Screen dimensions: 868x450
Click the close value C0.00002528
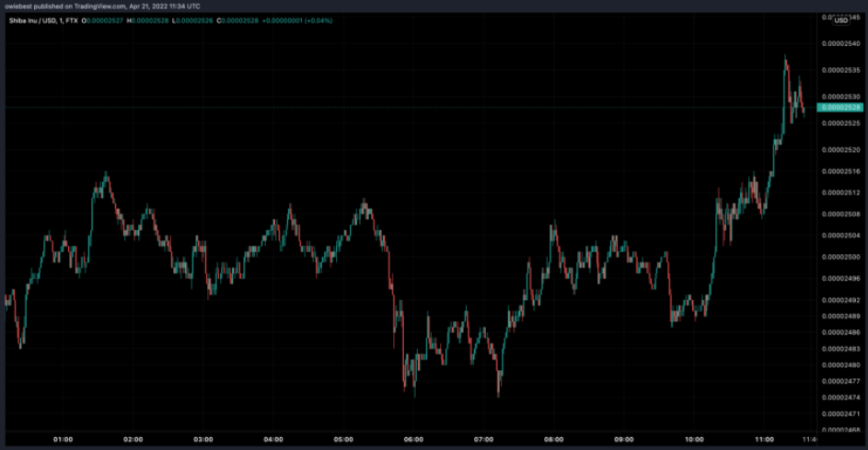click(x=237, y=21)
